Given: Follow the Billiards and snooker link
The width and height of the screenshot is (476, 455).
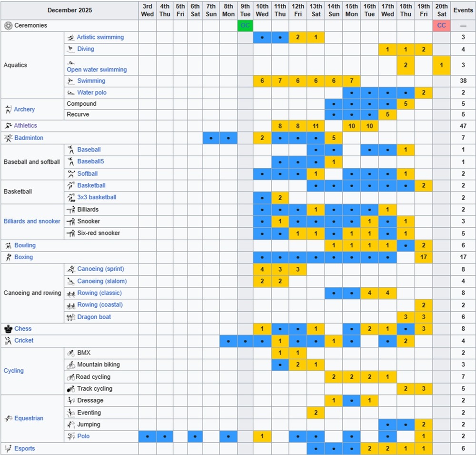Looking at the screenshot, I should coord(32,221).
